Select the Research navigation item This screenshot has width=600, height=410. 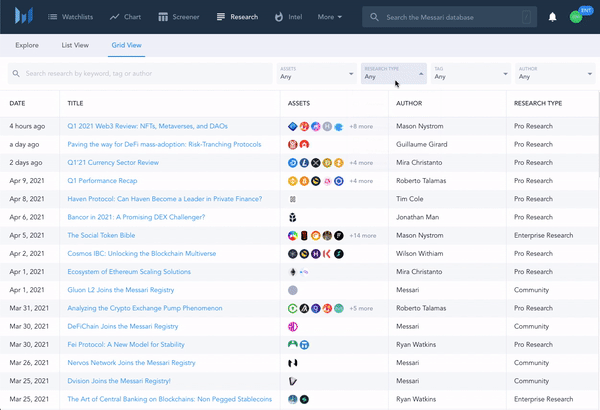[237, 17]
